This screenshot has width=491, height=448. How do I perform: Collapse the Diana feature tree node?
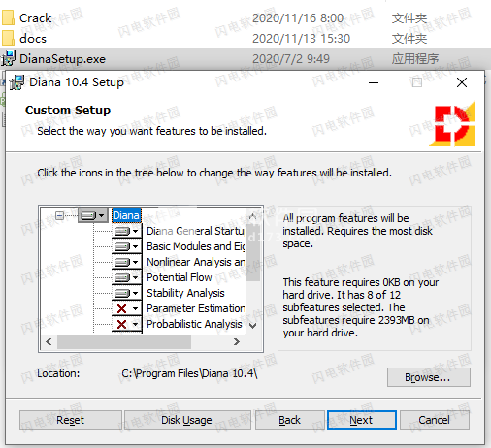click(x=59, y=215)
